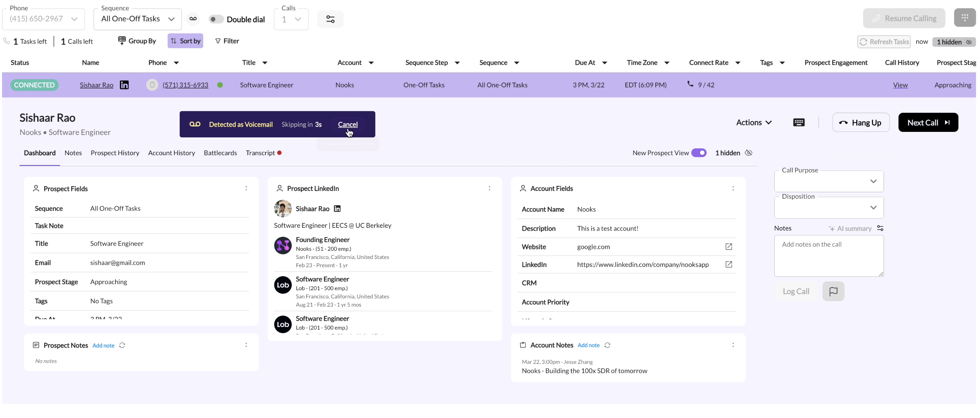This screenshot has height=418, width=980.
Task: Open Website external link icon
Action: (729, 247)
